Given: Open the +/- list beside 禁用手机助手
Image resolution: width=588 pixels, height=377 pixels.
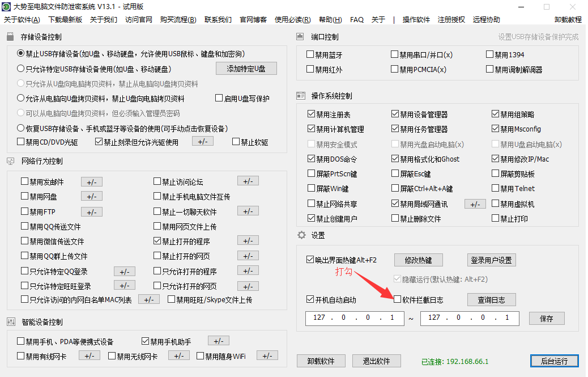Looking at the screenshot, I should pyautogui.click(x=218, y=341).
